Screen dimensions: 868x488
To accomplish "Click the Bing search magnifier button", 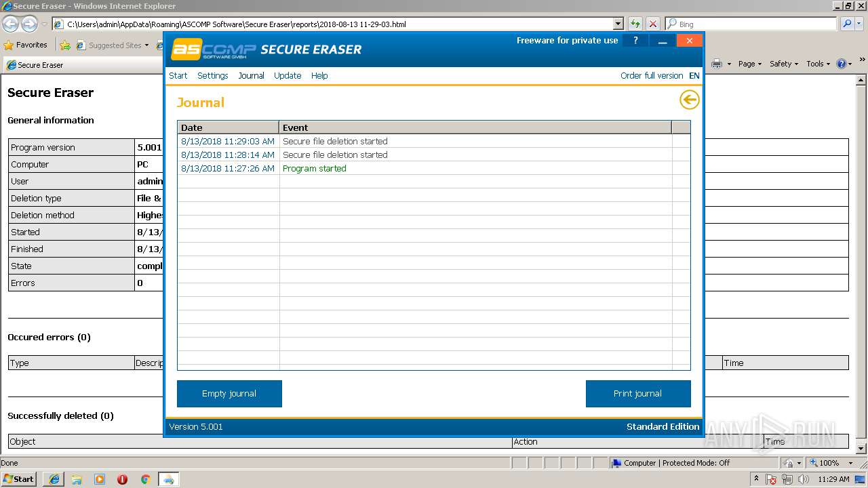I will point(847,24).
